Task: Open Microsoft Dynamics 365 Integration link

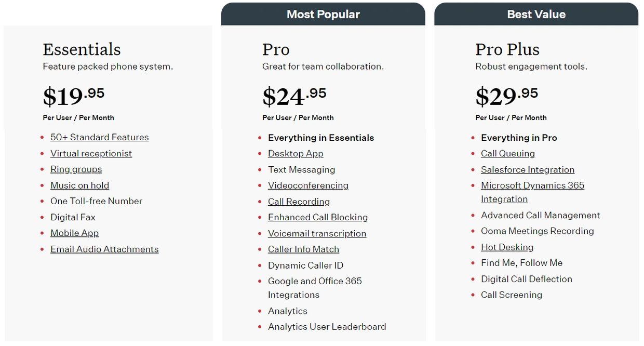Action: click(x=532, y=192)
